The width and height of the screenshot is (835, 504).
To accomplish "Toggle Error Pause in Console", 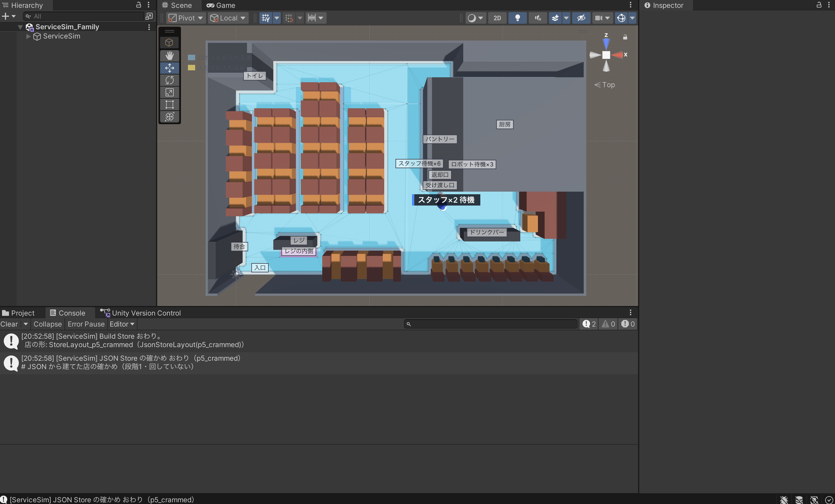I will [x=86, y=324].
